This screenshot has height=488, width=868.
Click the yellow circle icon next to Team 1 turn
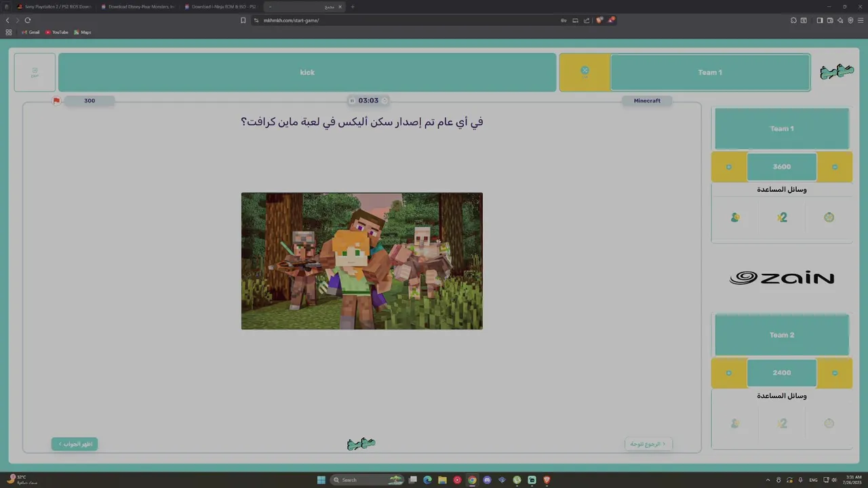pyautogui.click(x=585, y=72)
